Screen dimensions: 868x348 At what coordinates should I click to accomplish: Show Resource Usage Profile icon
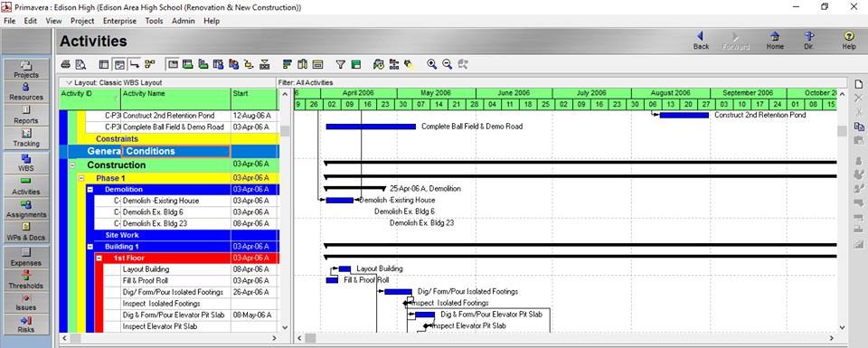tap(233, 64)
